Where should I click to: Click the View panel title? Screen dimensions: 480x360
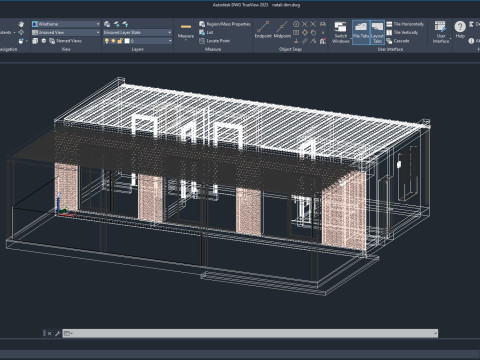point(66,49)
